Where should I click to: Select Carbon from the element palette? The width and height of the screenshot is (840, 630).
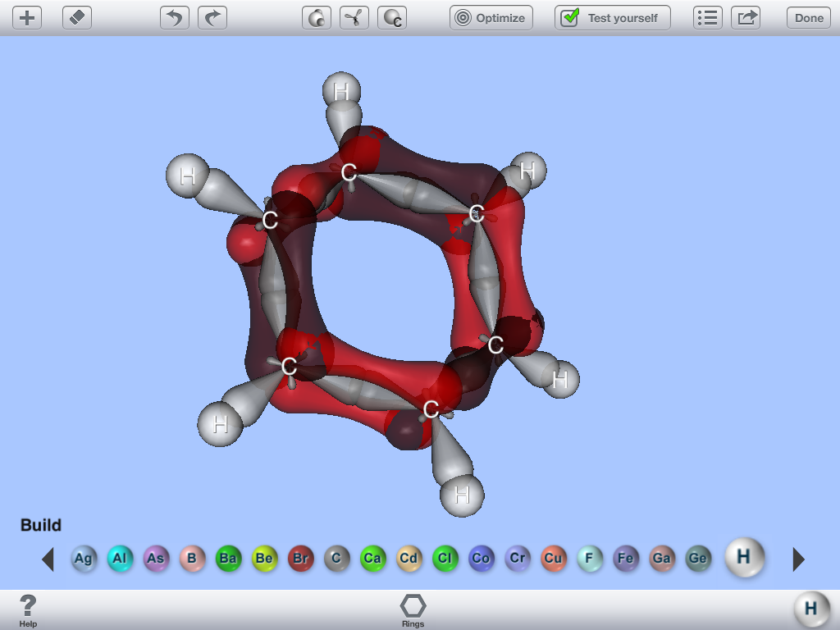pyautogui.click(x=336, y=559)
